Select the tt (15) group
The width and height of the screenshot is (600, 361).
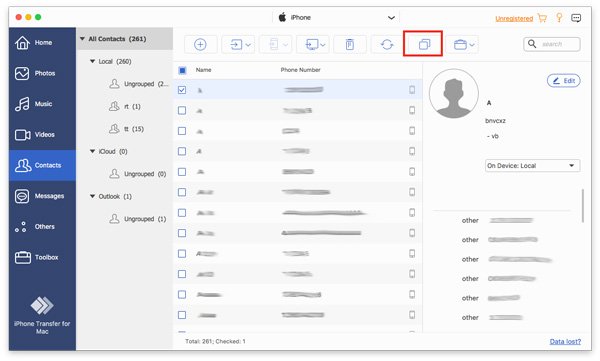click(x=127, y=129)
